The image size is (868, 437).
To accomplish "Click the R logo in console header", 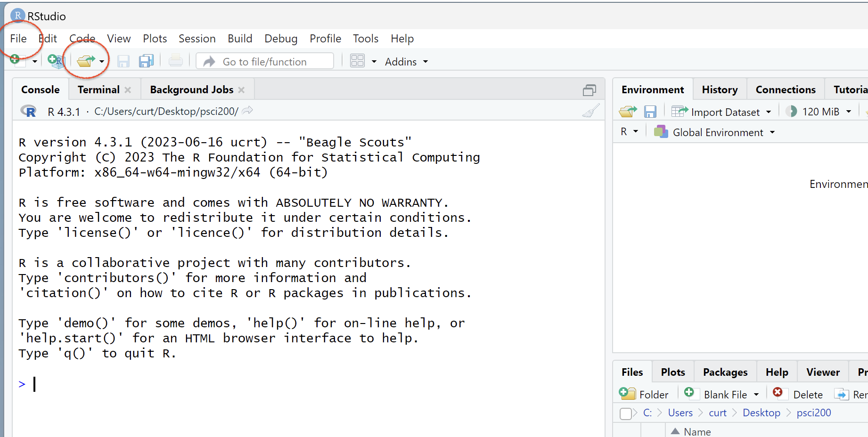I will coord(28,111).
